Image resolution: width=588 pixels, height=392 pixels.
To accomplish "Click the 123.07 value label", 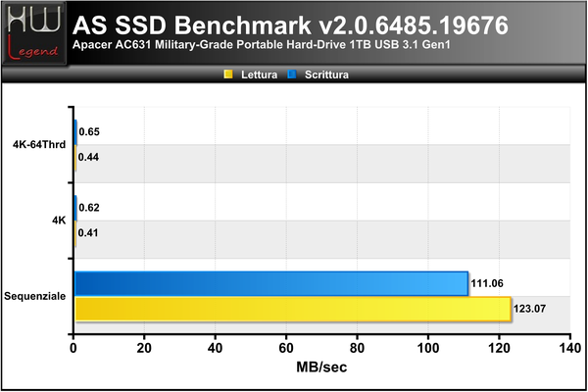I will point(529,309).
